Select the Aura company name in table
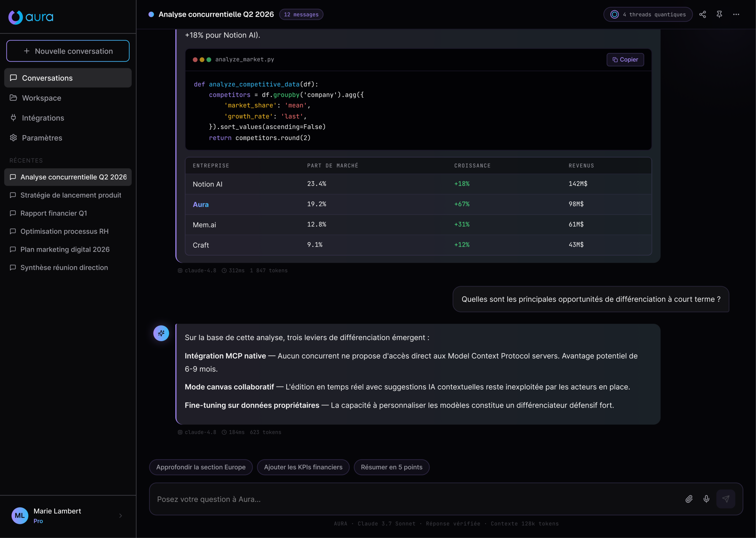The height and width of the screenshot is (538, 756). click(x=201, y=204)
